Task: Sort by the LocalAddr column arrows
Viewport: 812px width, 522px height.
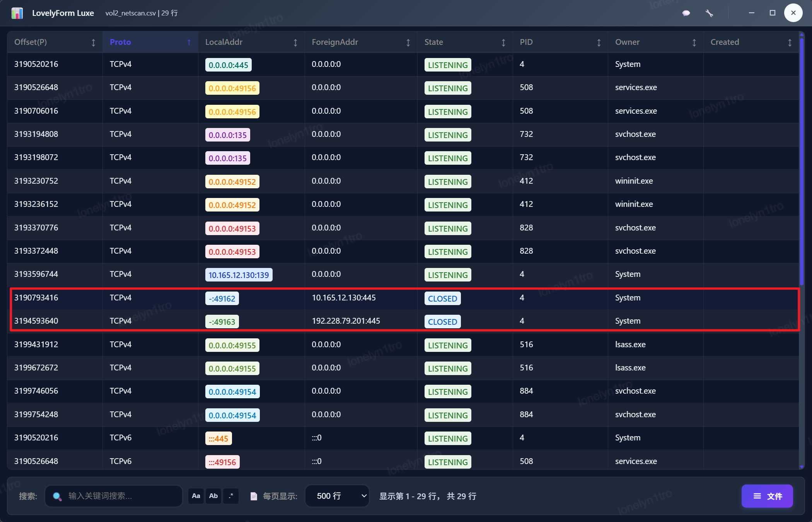Action: [x=295, y=43]
